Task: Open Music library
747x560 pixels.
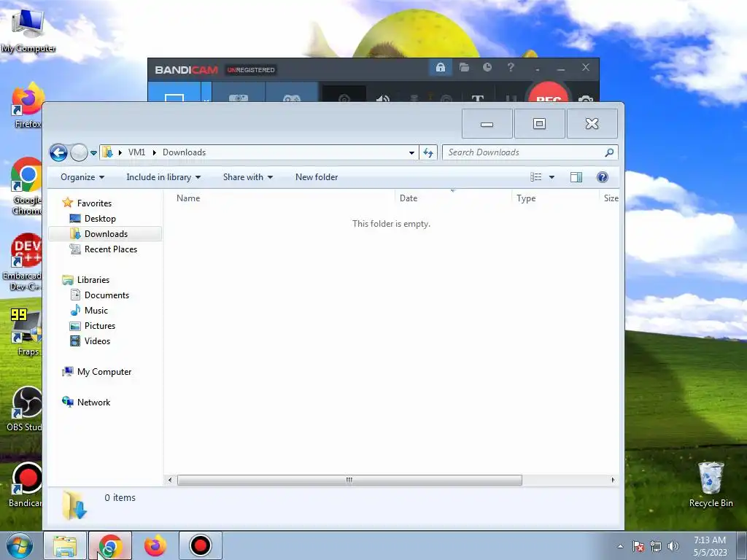Action: tap(96, 311)
